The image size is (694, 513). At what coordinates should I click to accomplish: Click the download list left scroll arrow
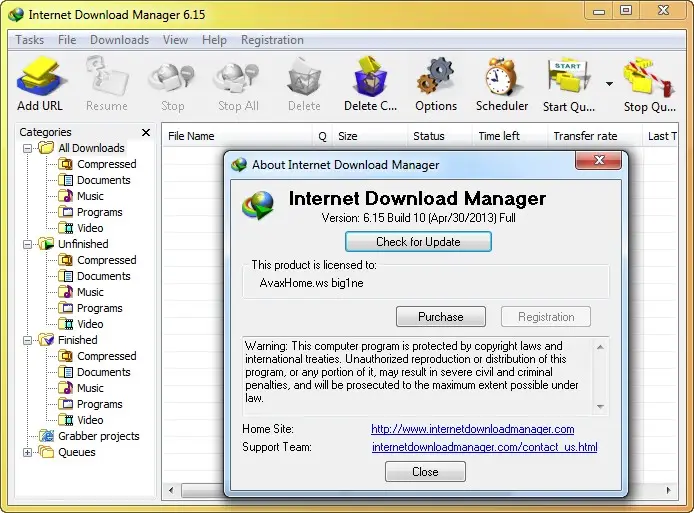tap(171, 490)
